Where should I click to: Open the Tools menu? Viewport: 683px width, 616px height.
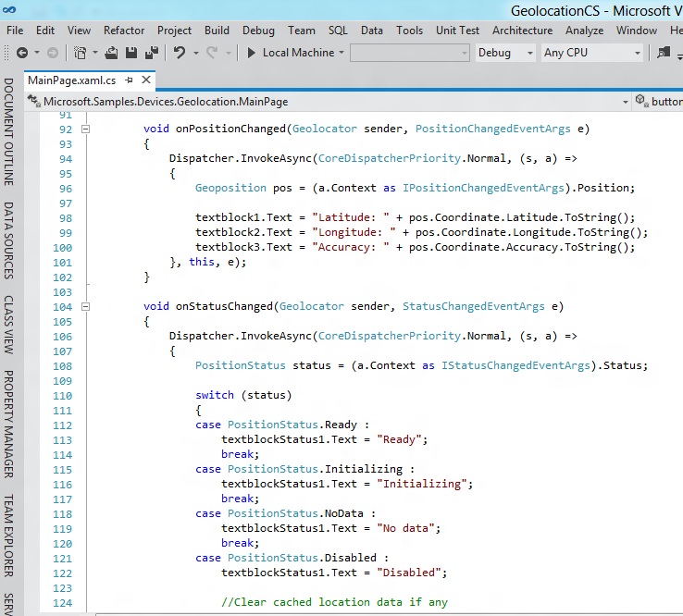pos(409,31)
